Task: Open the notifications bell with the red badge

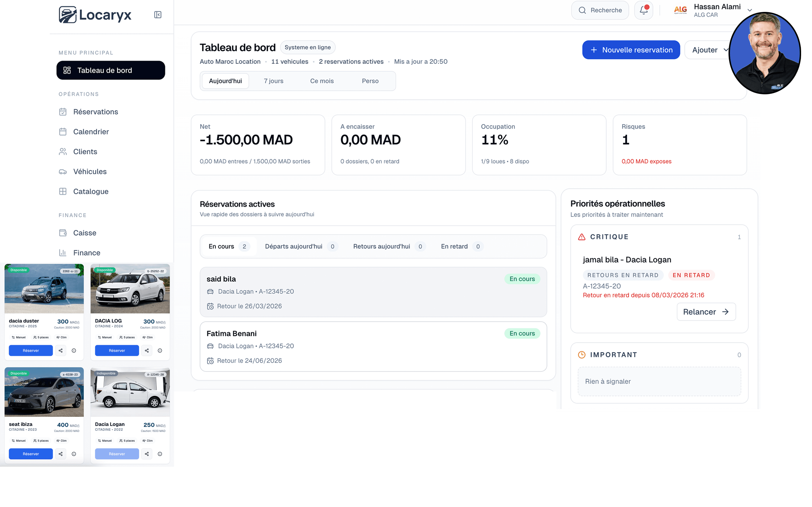Action: [x=643, y=10]
